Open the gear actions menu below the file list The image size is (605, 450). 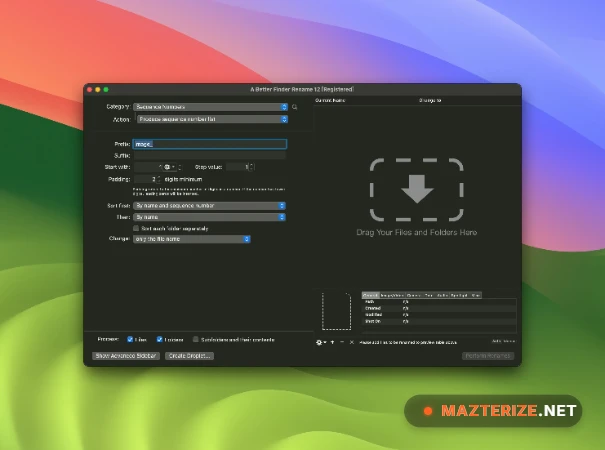click(x=321, y=342)
